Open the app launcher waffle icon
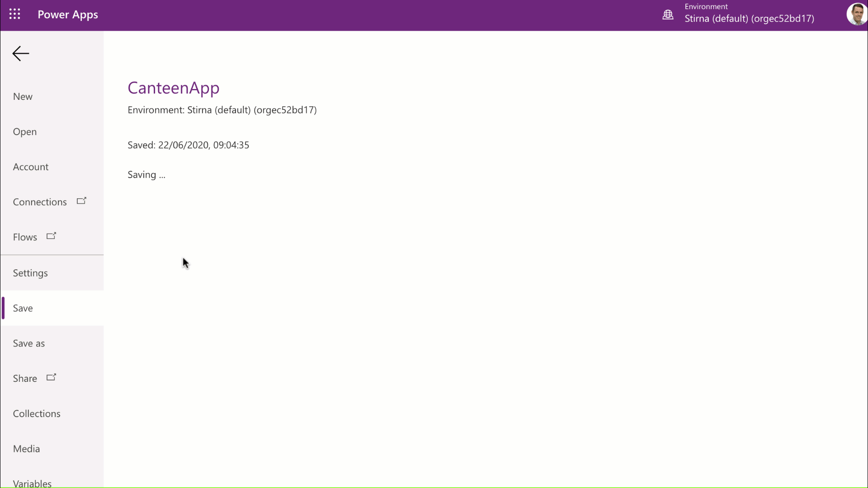 [14, 14]
